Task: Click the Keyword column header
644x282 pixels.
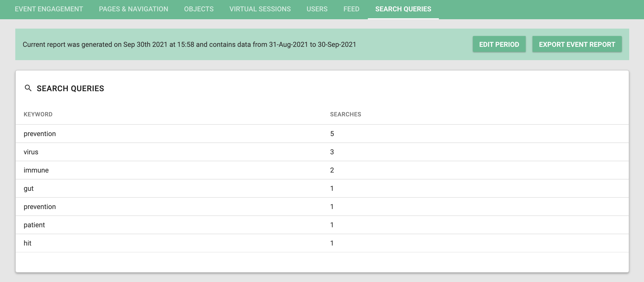Action: pos(38,114)
